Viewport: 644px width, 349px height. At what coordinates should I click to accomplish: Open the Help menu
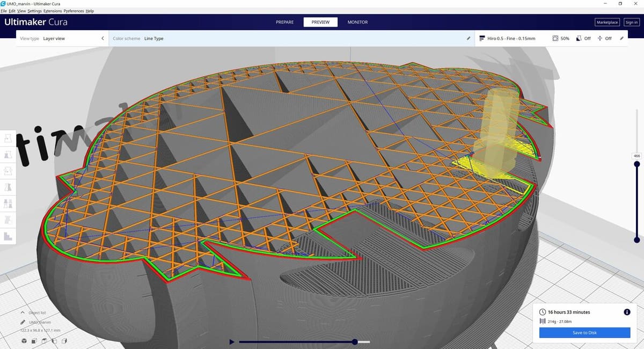[90, 11]
